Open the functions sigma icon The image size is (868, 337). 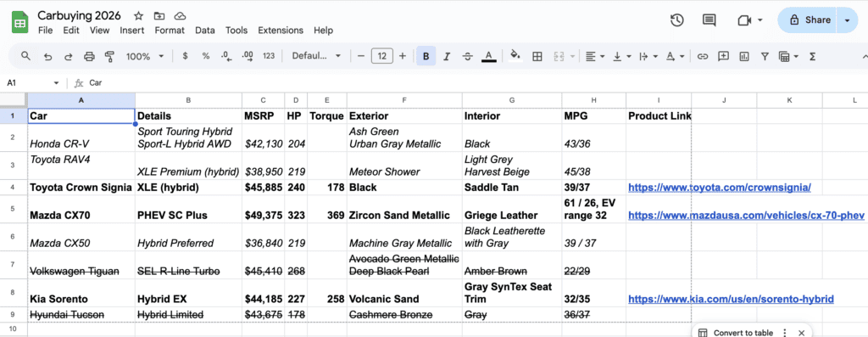813,56
